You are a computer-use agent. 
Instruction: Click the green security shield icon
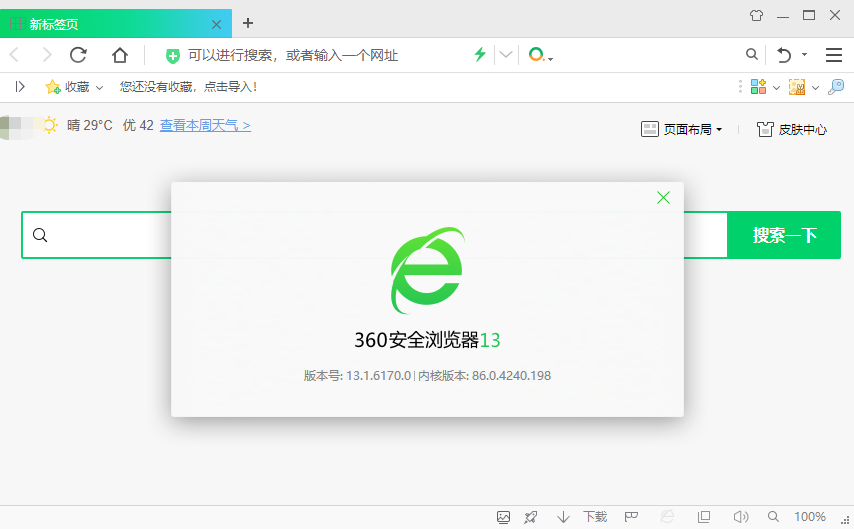tap(173, 56)
